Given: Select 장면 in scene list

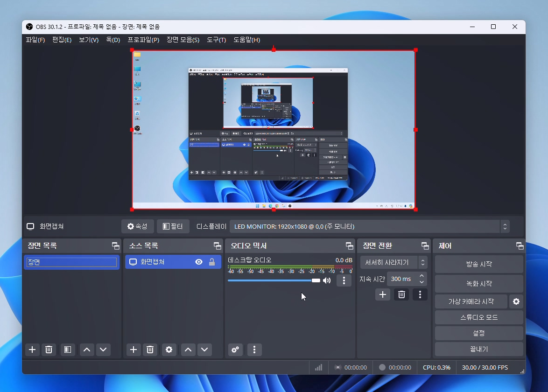Looking at the screenshot, I should pos(71,262).
